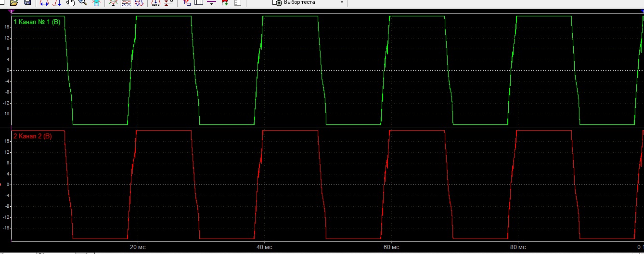This screenshot has height=254, width=644.
Task: Select the green channel label Канал № 1 (В)
Action: coord(37,22)
